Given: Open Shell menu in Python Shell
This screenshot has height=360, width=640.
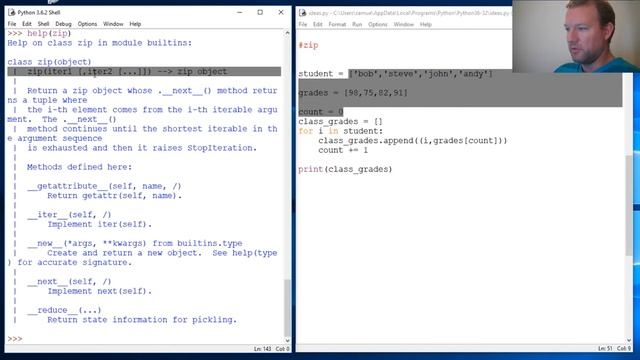Looking at the screenshot, I should click(43, 24).
